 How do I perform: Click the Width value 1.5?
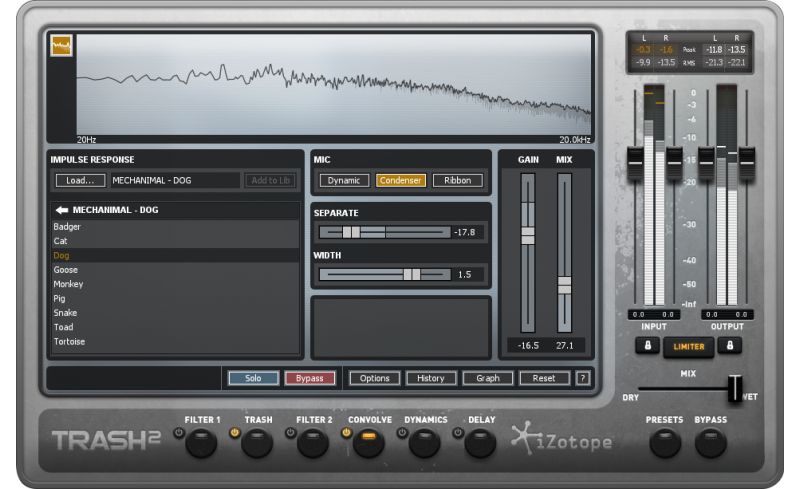pyautogui.click(x=464, y=275)
